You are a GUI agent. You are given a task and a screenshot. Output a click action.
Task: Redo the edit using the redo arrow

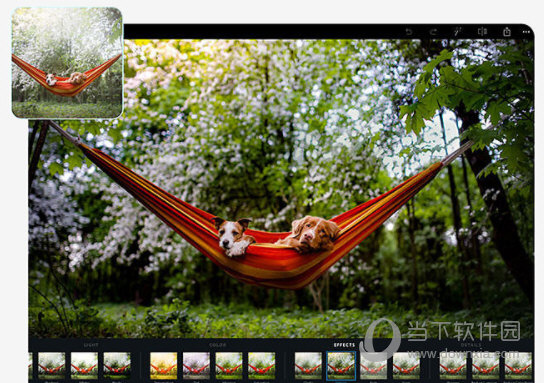click(x=433, y=32)
